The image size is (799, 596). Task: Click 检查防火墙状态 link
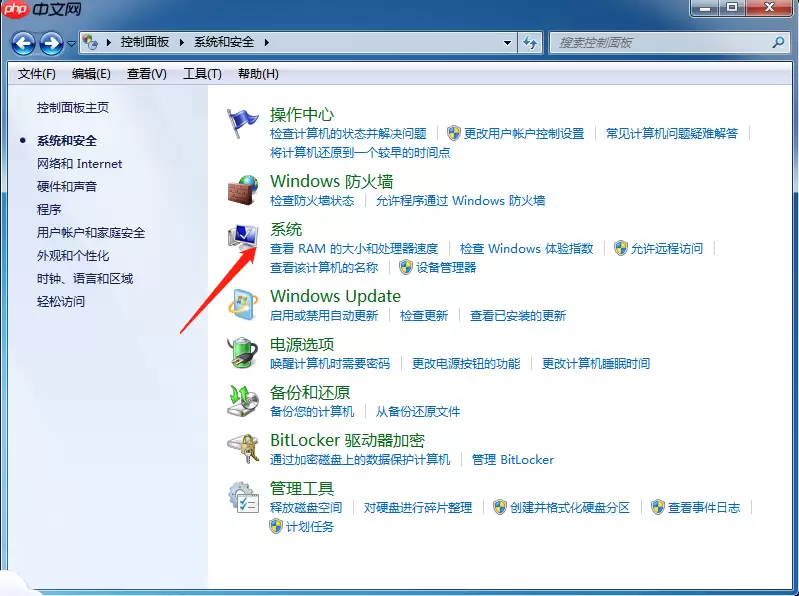[312, 201]
